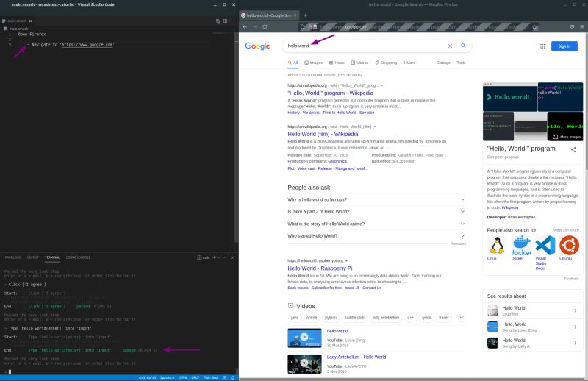Viewport: 588px width, 381px height.
Task: Switch to the OUTPUT panel tab
Action: tap(32, 257)
